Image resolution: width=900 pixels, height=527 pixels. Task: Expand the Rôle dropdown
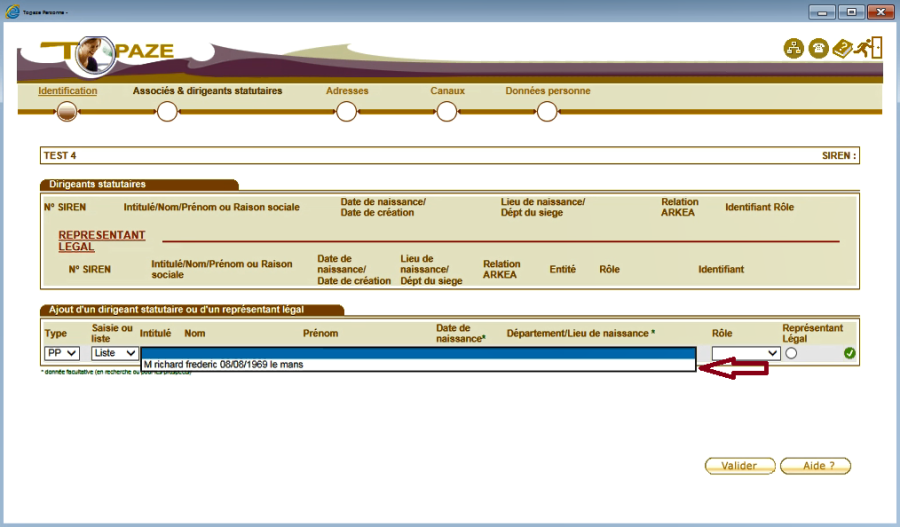click(745, 353)
